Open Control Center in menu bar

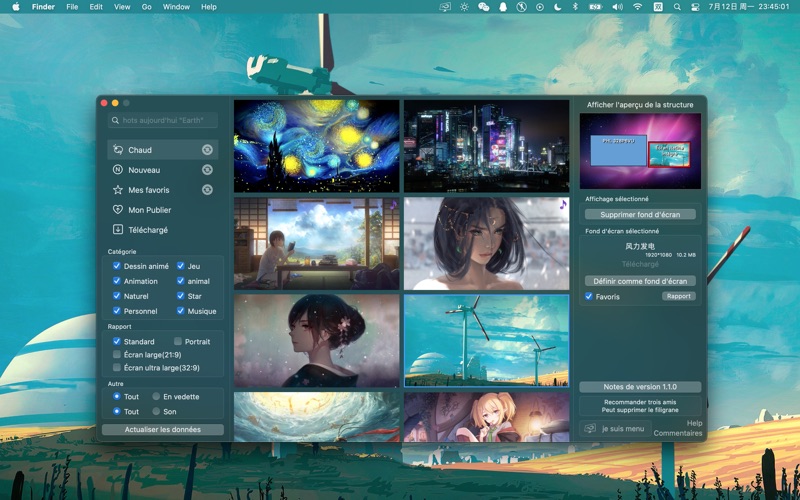pos(694,7)
